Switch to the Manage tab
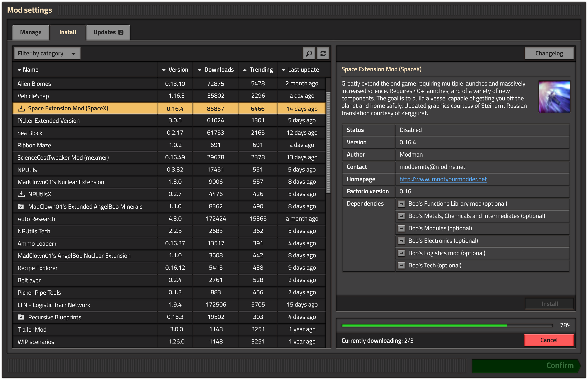Screen dimensions: 588x380 (x=31, y=32)
